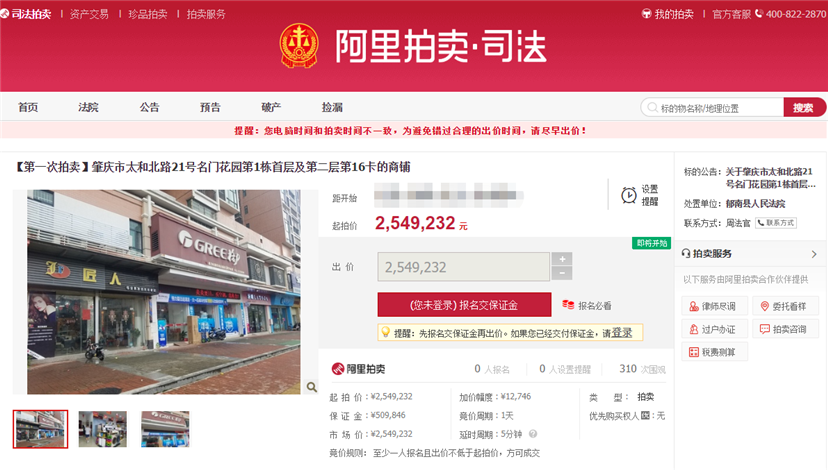Viewport: 828px width, 470px height.
Task: Click the 登录 link in the reminder
Action: 622,333
